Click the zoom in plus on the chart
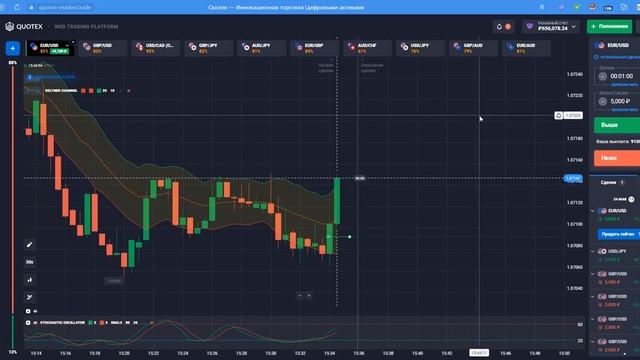The height and width of the screenshot is (360, 640). tap(309, 295)
